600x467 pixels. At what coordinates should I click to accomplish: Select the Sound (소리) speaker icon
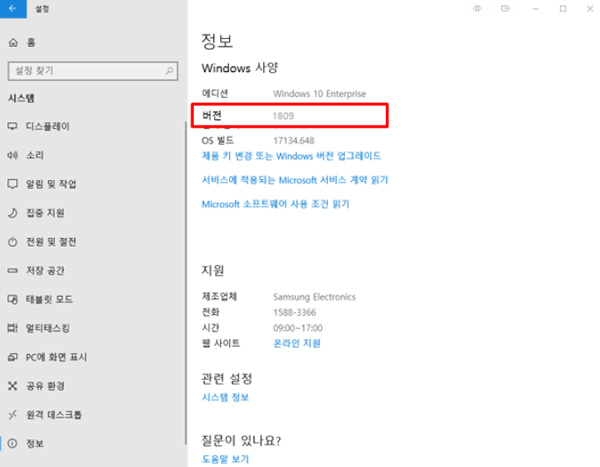coord(13,155)
